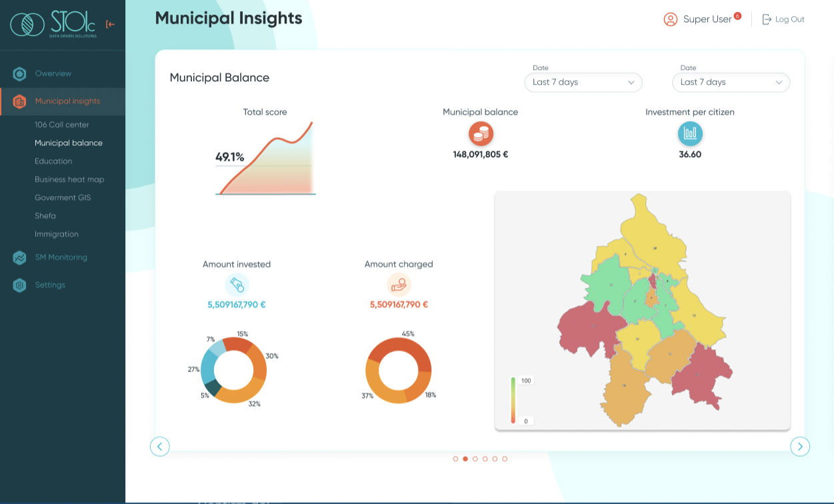
Task: Click the Log Out door icon
Action: pyautogui.click(x=767, y=19)
